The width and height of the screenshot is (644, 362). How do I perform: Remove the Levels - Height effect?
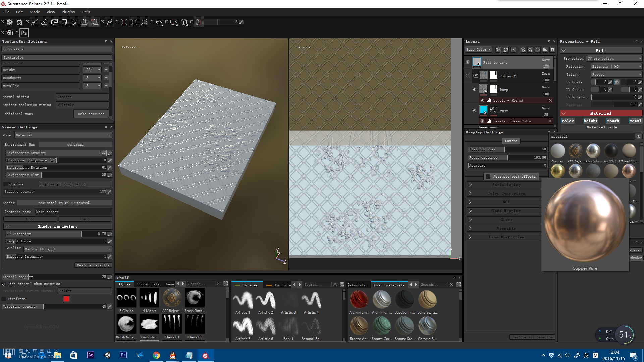(x=550, y=100)
